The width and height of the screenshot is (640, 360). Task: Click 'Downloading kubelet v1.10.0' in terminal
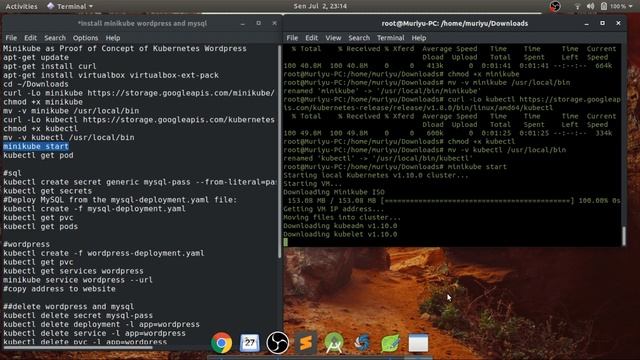340,234
